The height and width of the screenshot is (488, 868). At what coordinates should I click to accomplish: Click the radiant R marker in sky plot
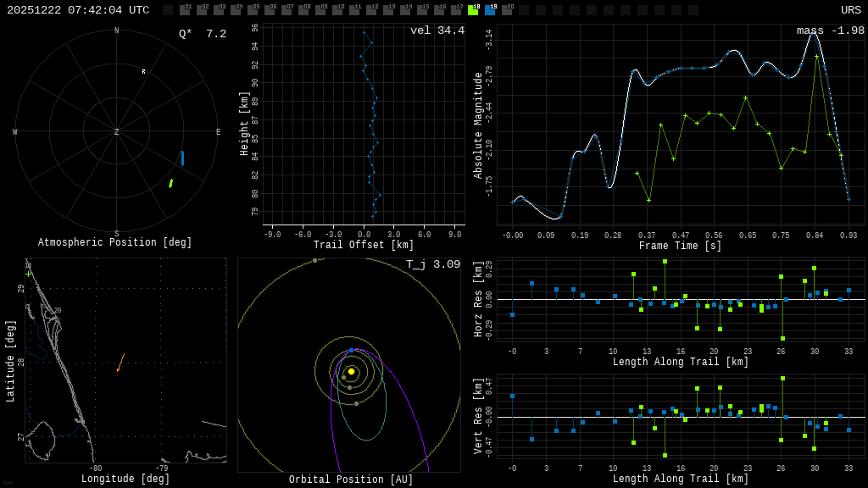[x=143, y=72]
